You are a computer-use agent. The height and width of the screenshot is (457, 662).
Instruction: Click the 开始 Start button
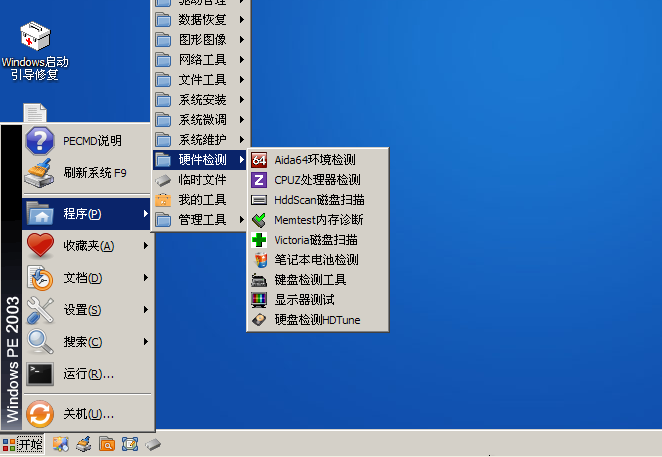pos(22,444)
